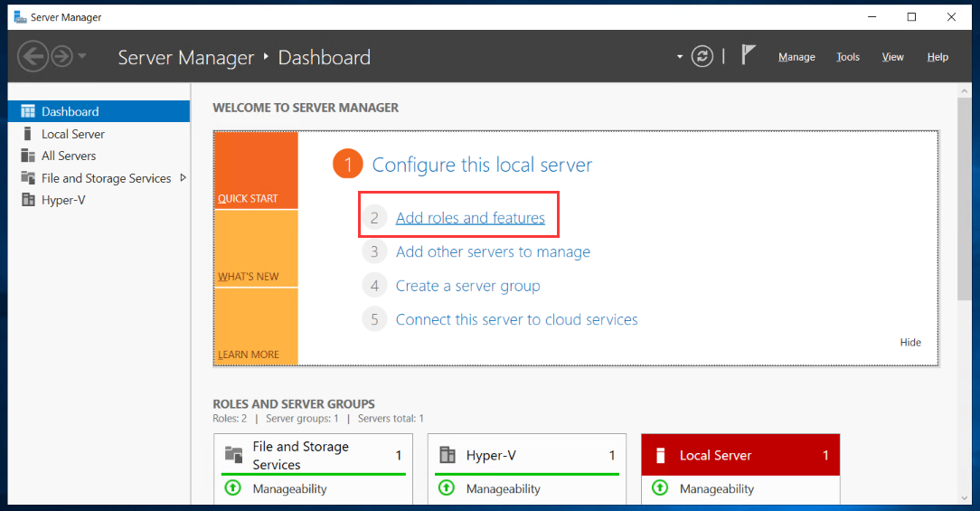Click Configure this local server link
The image size is (980, 511).
[482, 165]
